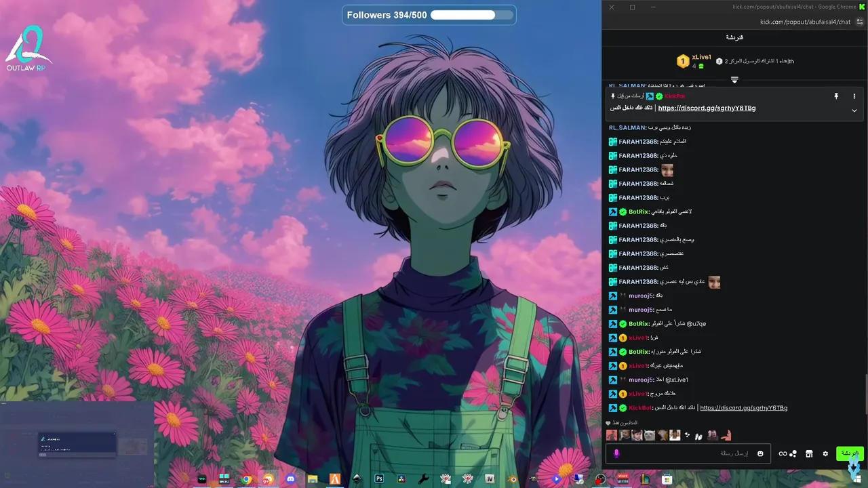Open the green waveform app in taskbar
Viewport: 868px width, 488px height.
tap(201, 479)
